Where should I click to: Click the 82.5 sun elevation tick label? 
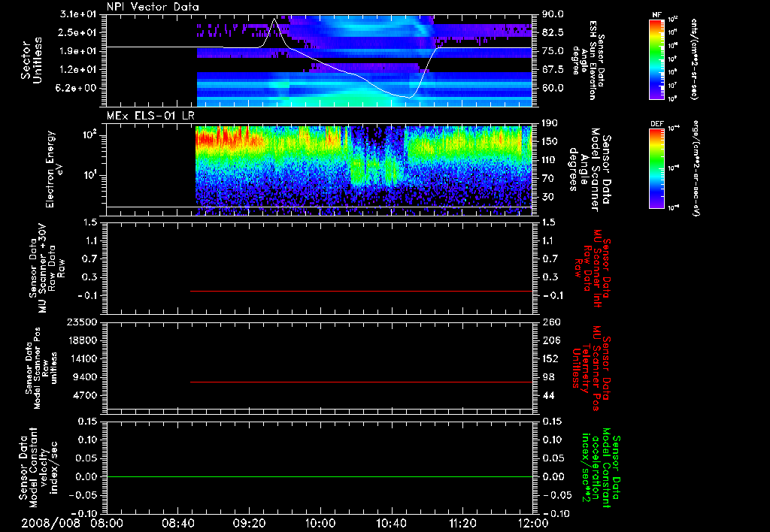click(x=553, y=32)
